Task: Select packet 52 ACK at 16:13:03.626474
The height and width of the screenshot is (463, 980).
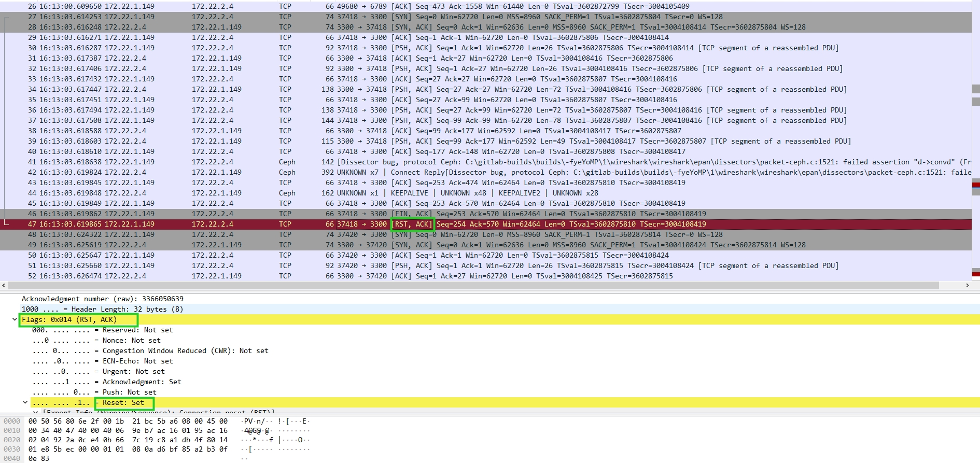Action: pos(486,276)
